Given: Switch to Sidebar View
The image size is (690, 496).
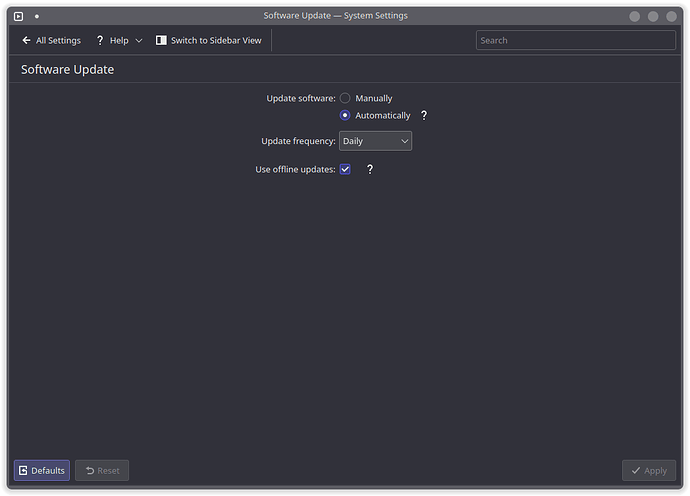Looking at the screenshot, I should pyautogui.click(x=208, y=41).
